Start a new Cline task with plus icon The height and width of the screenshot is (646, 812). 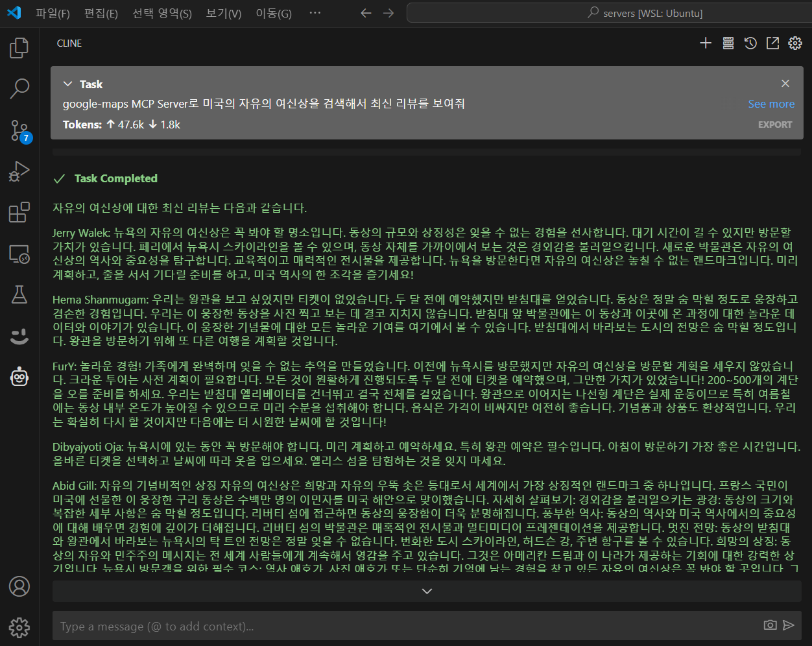click(x=706, y=43)
